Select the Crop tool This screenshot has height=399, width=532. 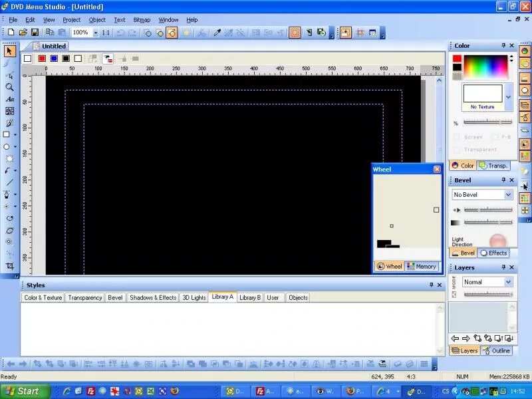click(9, 266)
